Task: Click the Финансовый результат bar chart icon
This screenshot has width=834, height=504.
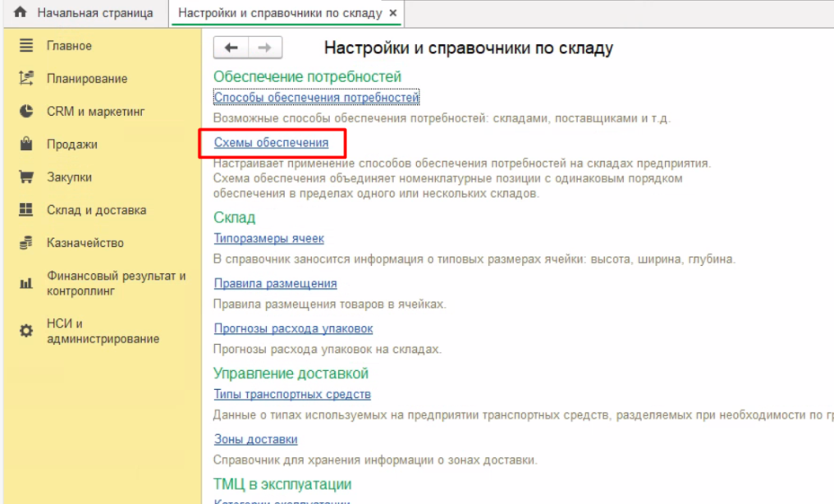Action: pyautogui.click(x=26, y=284)
